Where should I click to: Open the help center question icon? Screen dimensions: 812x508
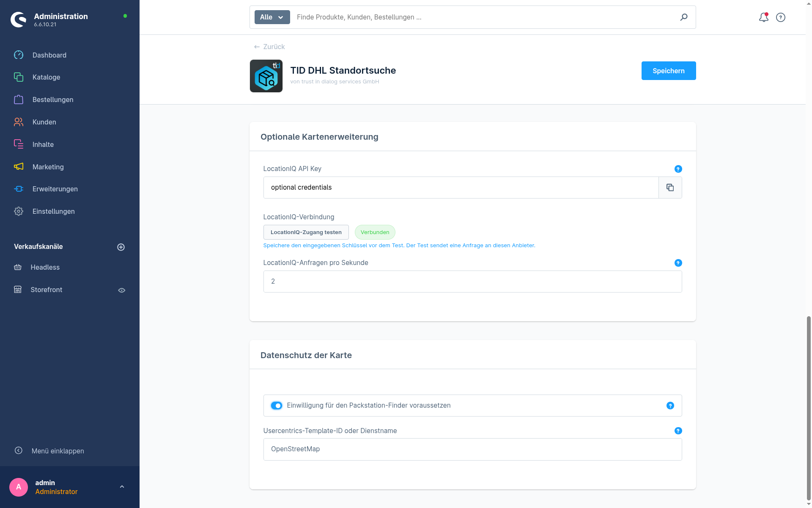pos(781,17)
